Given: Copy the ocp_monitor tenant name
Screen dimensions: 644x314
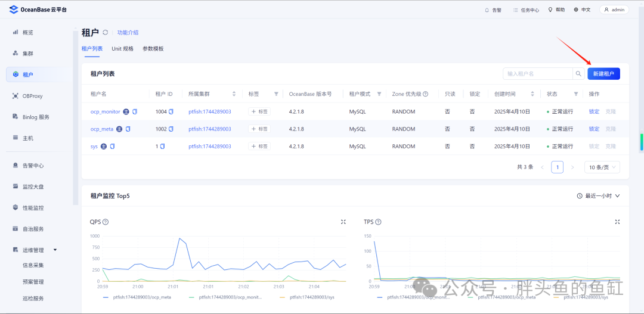Looking at the screenshot, I should (135, 111).
